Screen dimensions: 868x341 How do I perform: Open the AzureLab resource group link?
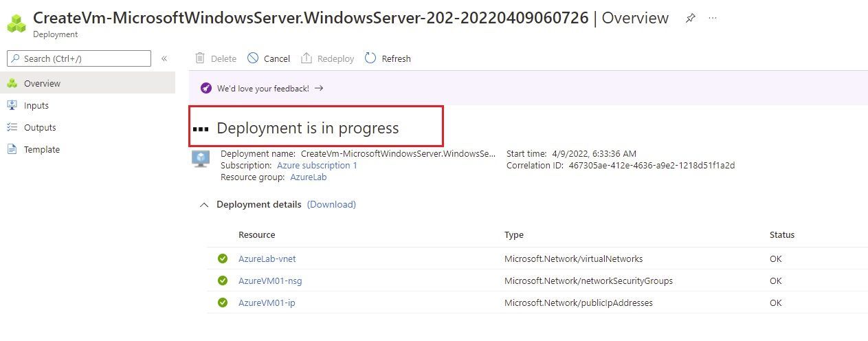pos(309,177)
